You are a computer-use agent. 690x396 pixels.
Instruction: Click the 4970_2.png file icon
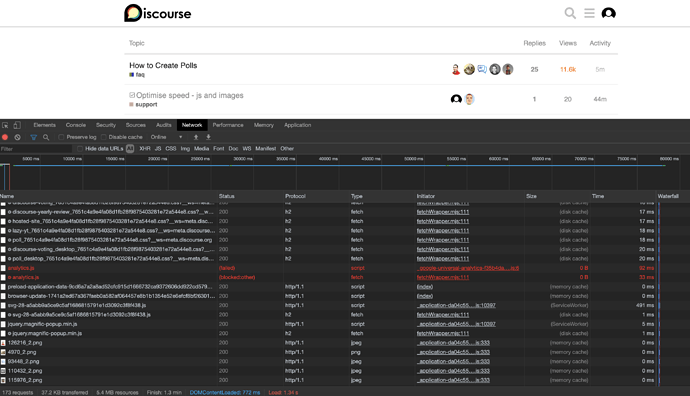(3, 352)
